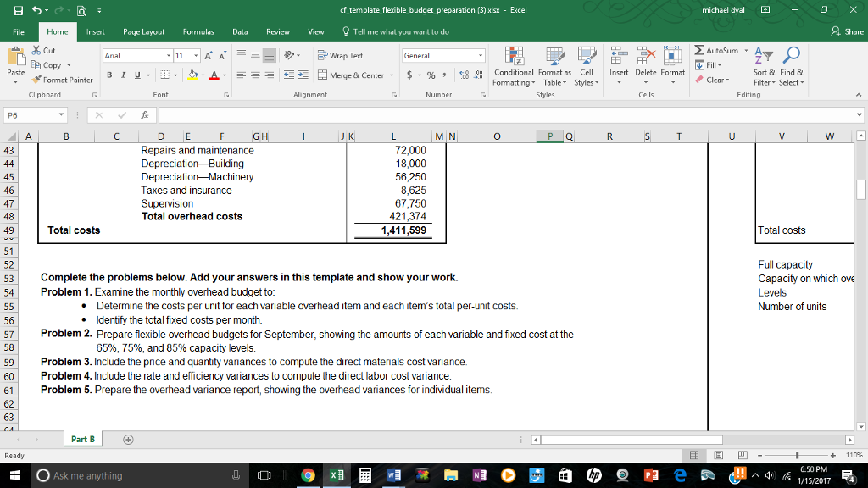Select the Part B sheet tab
Image resolution: width=868 pixels, height=488 pixels.
click(82, 439)
